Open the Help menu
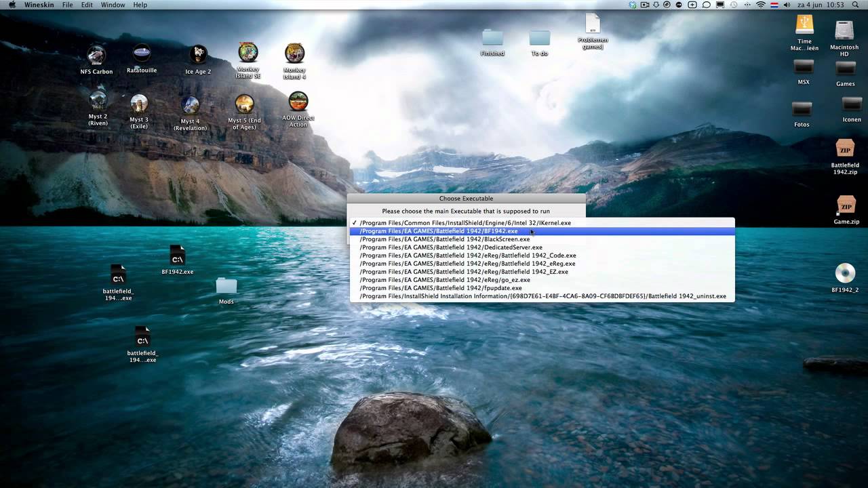The width and height of the screenshot is (868, 488). point(140,5)
